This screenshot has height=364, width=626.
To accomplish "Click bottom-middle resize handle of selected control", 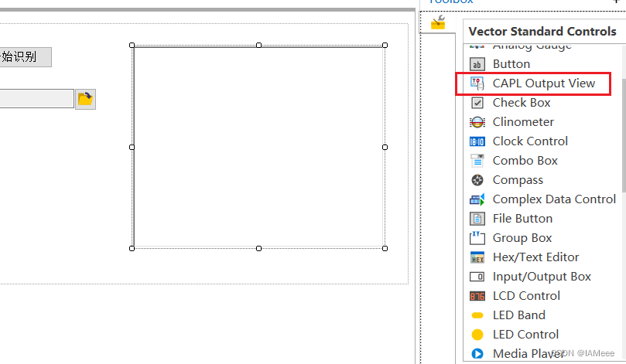I will click(258, 249).
